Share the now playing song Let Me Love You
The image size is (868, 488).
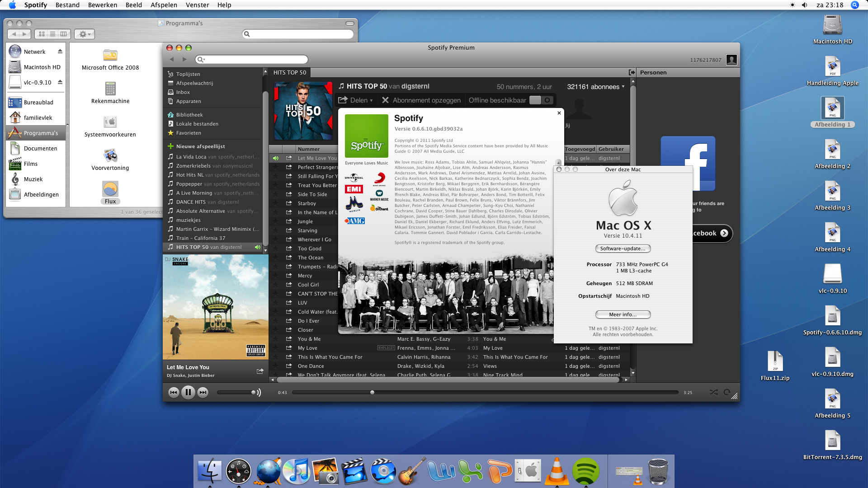(260, 371)
